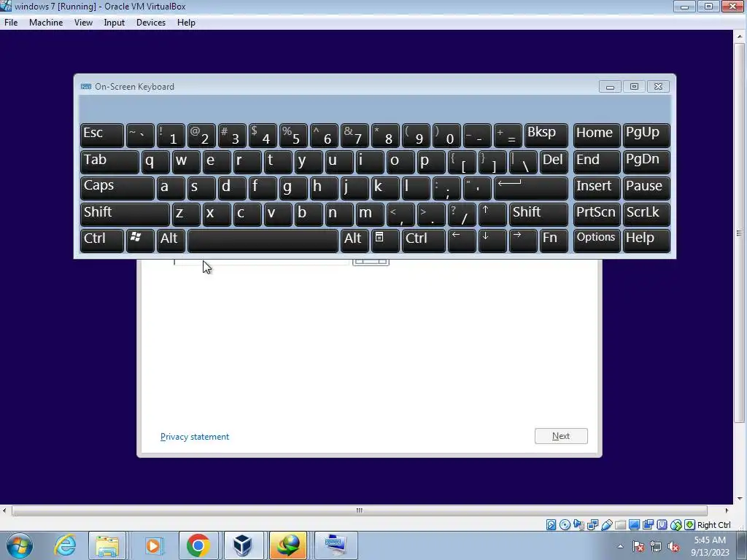Click the Windows logo key on the keyboard
Screen dimensions: 747x560
coord(140,240)
